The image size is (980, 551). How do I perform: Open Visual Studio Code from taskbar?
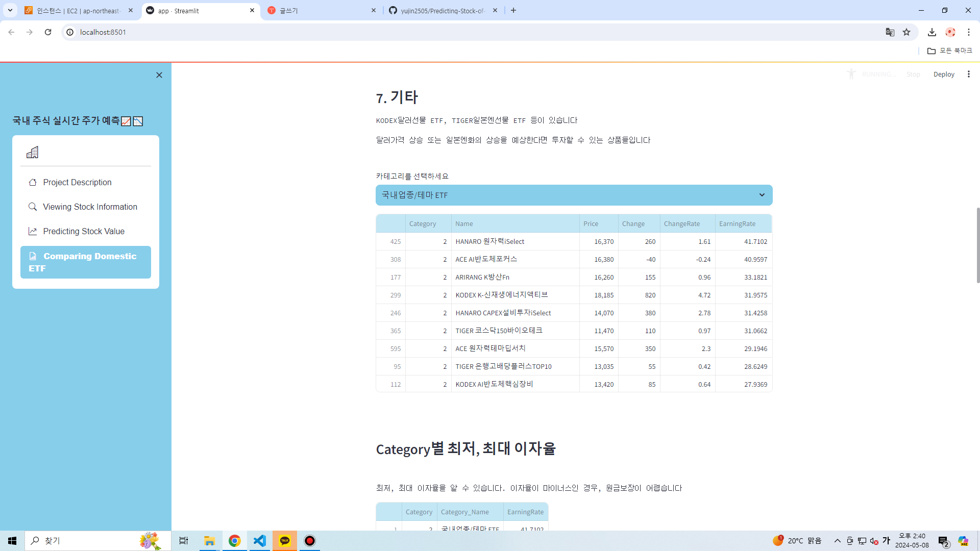pyautogui.click(x=260, y=541)
